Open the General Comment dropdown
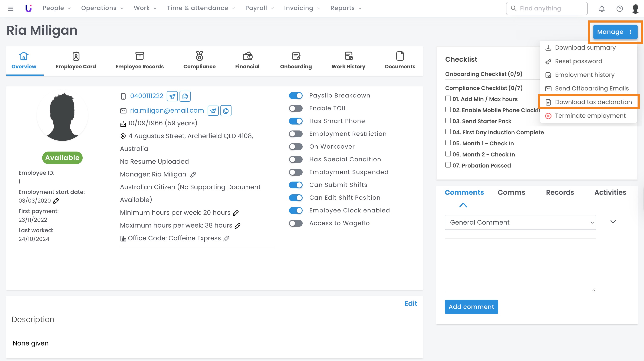 pos(520,222)
